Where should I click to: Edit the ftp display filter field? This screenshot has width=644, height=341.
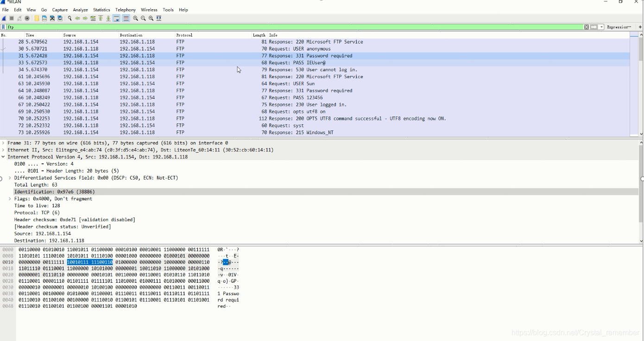295,27
